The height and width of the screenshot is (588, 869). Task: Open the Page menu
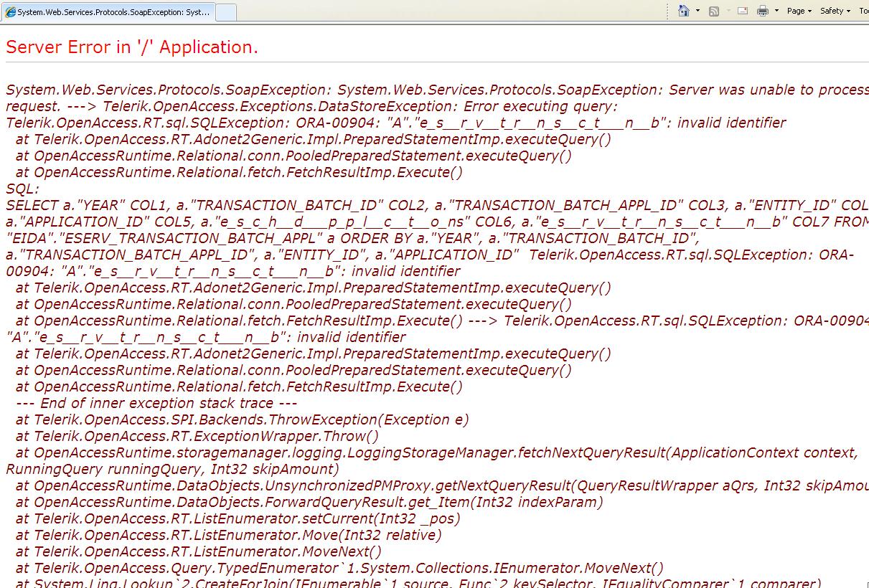click(x=799, y=11)
